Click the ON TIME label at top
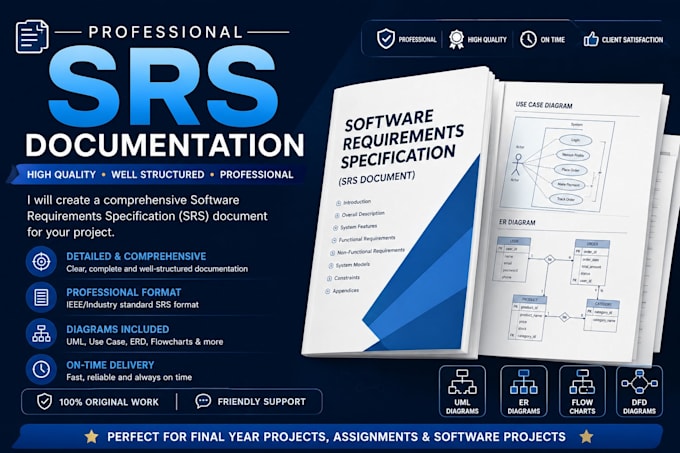Screen dimensions: 680x453 [x=552, y=40]
